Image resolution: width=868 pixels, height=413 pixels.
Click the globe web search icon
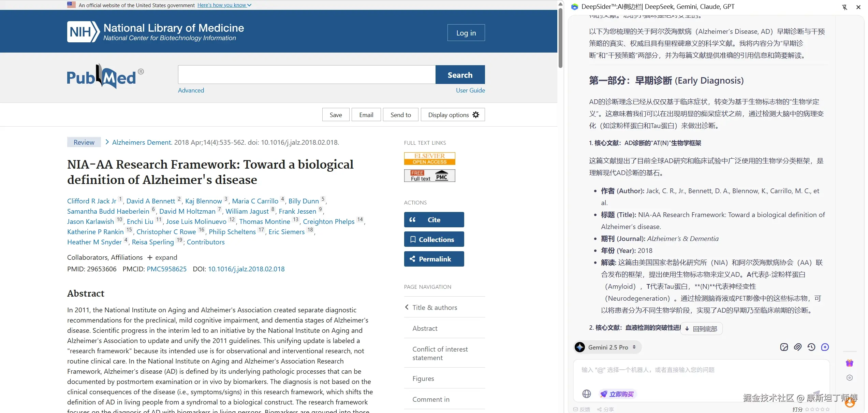click(586, 394)
